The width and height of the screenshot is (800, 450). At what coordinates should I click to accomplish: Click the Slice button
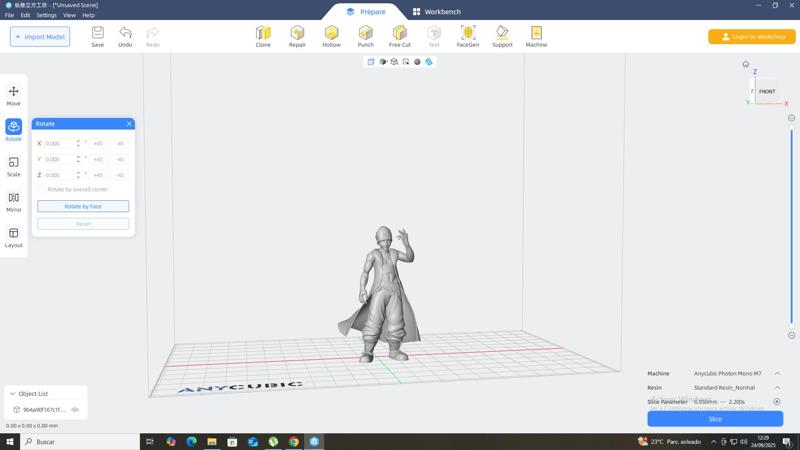(x=714, y=419)
